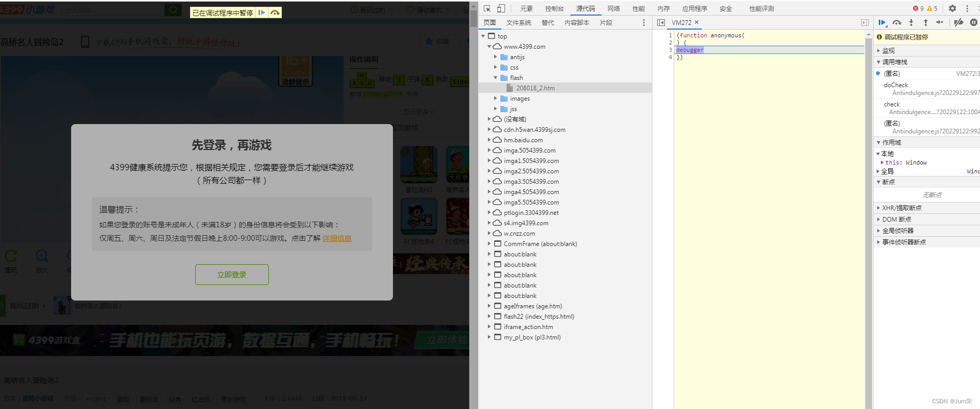The width and height of the screenshot is (980, 409).
Task: Switch to the 片段 Snippets tab
Action: [606, 22]
